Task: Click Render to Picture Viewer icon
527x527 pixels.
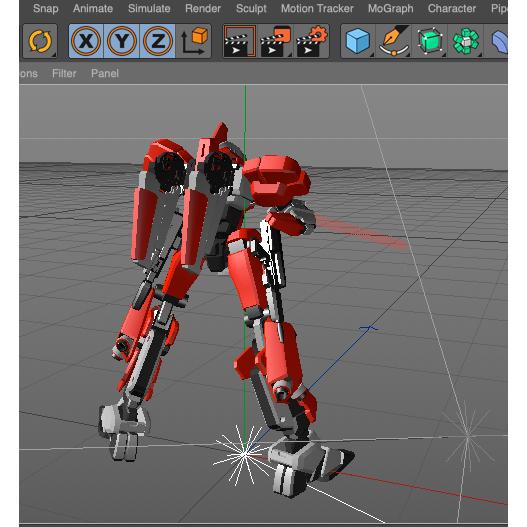Action: click(275, 41)
